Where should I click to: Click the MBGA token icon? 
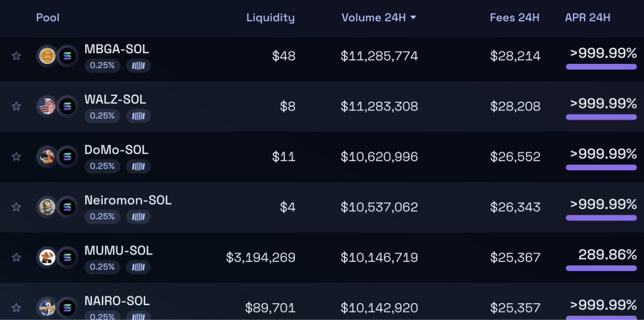tap(47, 56)
